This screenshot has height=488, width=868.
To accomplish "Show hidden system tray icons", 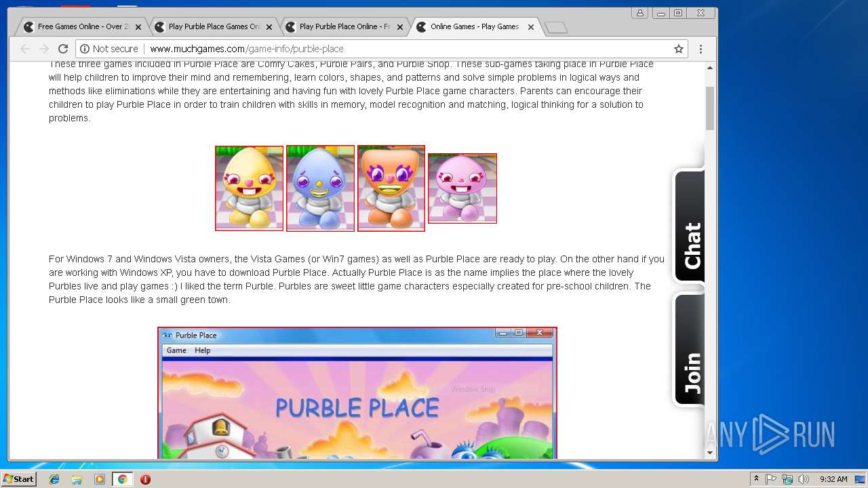I will pyautogui.click(x=756, y=479).
